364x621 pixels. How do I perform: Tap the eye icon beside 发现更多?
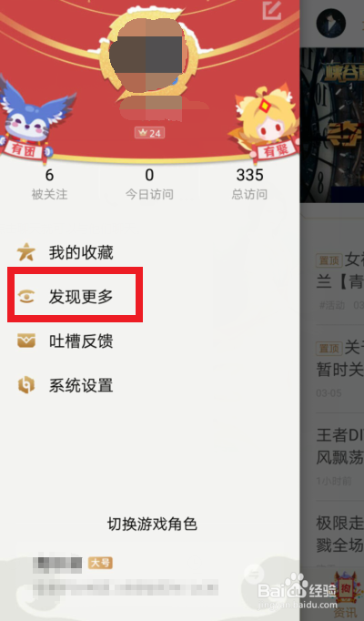pyautogui.click(x=26, y=296)
